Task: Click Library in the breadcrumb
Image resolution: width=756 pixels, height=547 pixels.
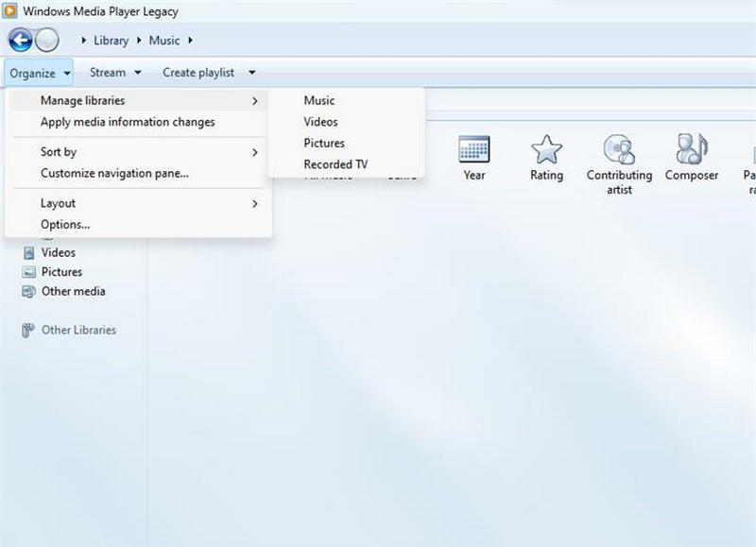Action: pos(111,41)
